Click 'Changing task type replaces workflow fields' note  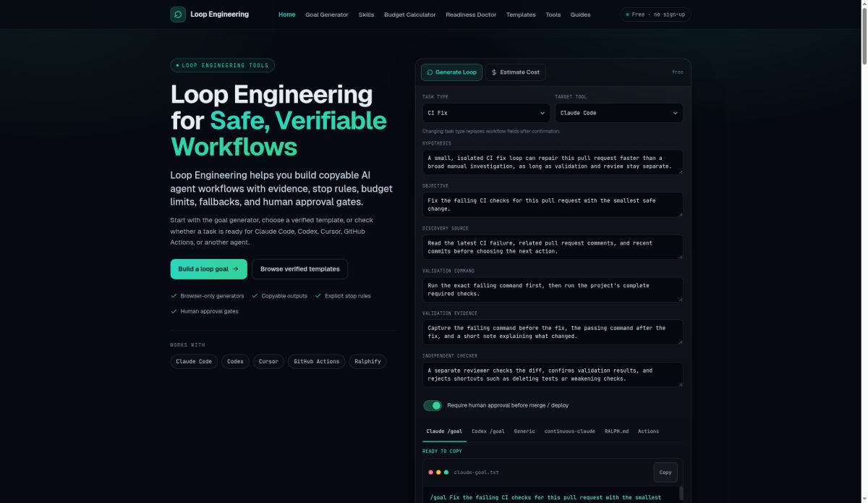[491, 132]
